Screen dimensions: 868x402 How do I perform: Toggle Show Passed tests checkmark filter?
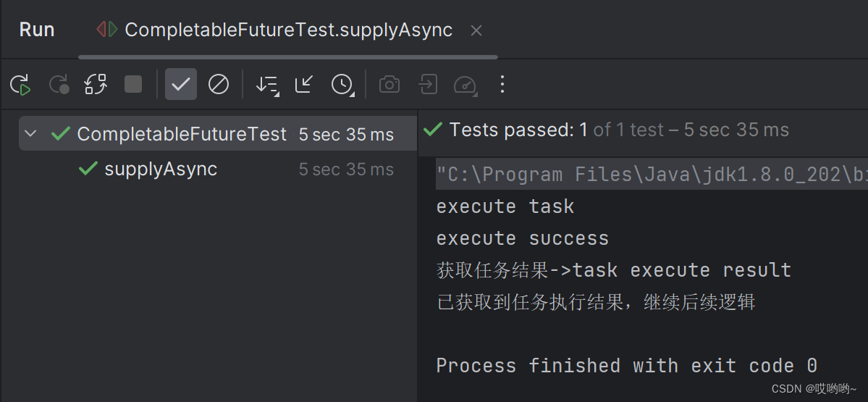180,85
